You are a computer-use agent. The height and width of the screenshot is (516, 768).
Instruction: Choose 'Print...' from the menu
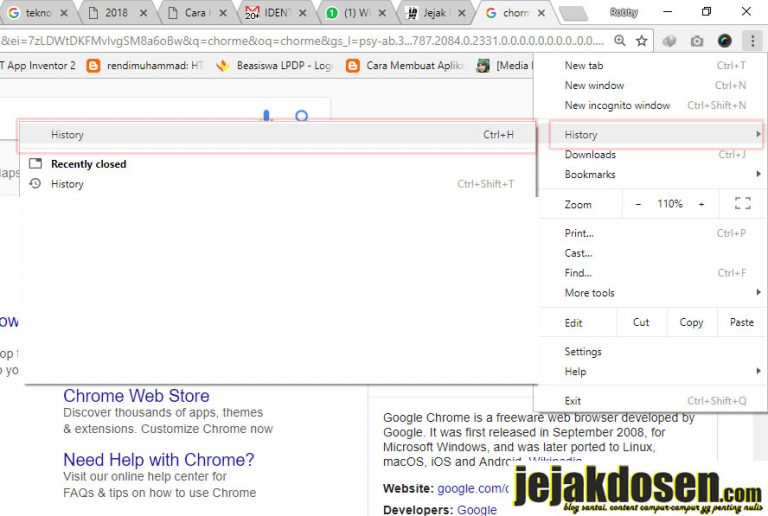[x=650, y=234]
